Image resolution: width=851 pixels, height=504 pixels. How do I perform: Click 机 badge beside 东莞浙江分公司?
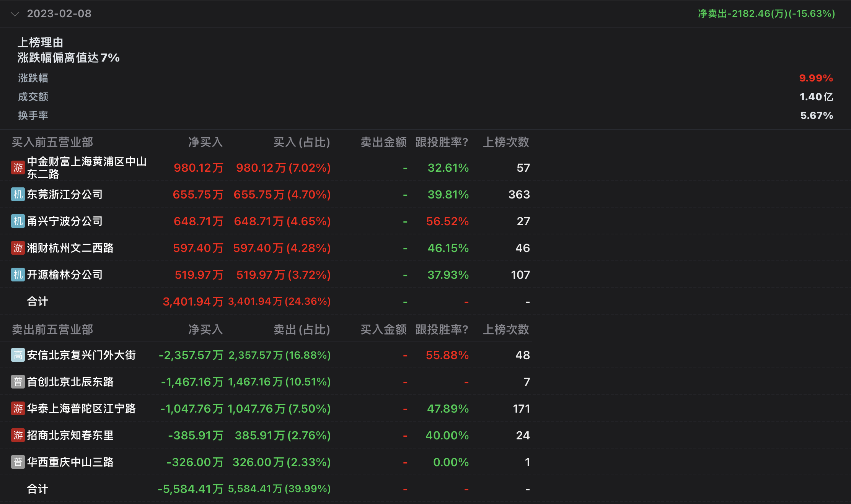coord(18,194)
